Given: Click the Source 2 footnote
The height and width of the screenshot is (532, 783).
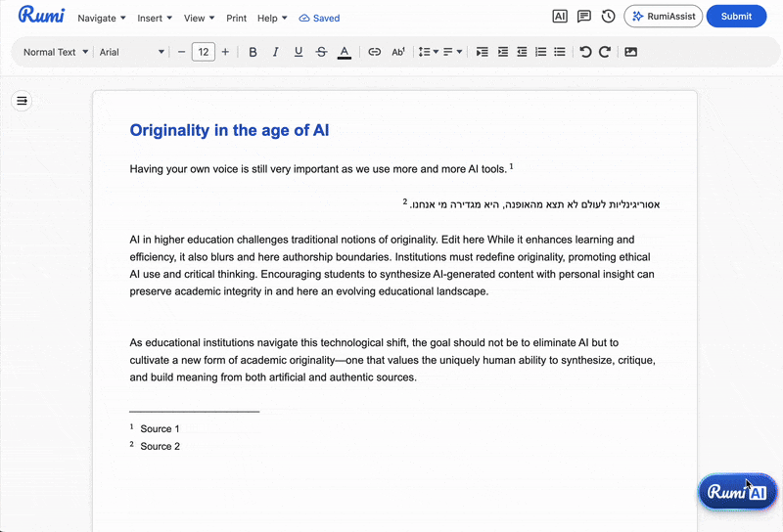Looking at the screenshot, I should (160, 446).
